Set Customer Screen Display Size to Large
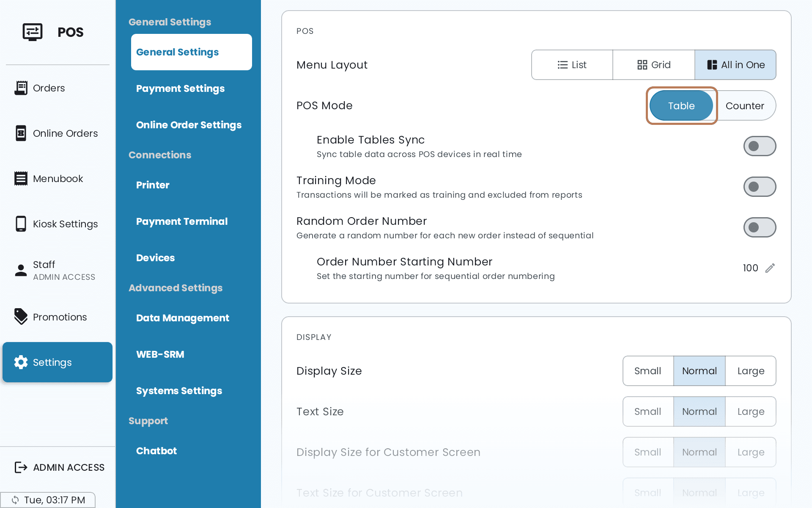This screenshot has width=812, height=508. click(x=751, y=452)
